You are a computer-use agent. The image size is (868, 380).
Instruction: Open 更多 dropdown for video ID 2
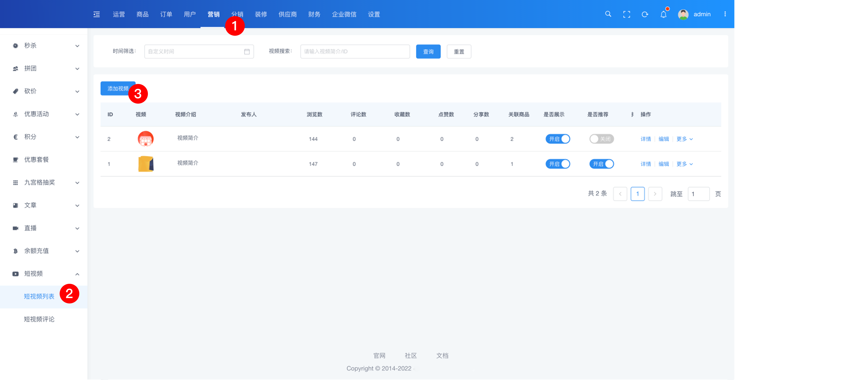click(x=684, y=139)
